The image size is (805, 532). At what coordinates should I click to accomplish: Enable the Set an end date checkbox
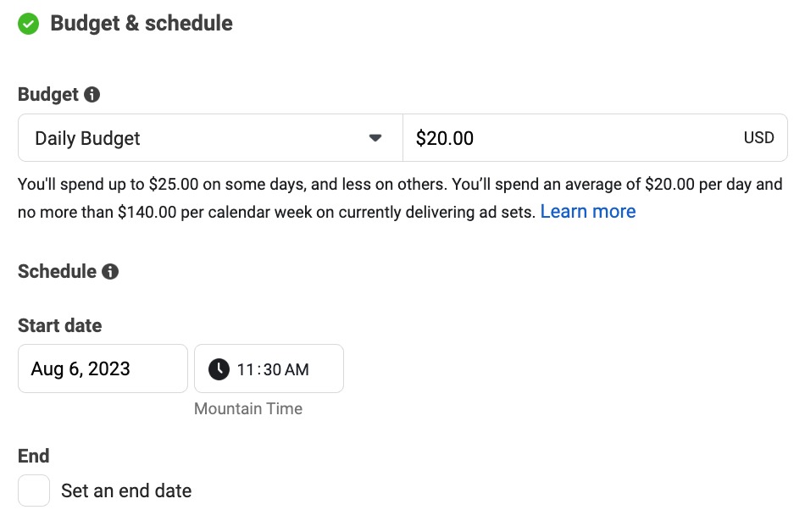[x=35, y=490]
